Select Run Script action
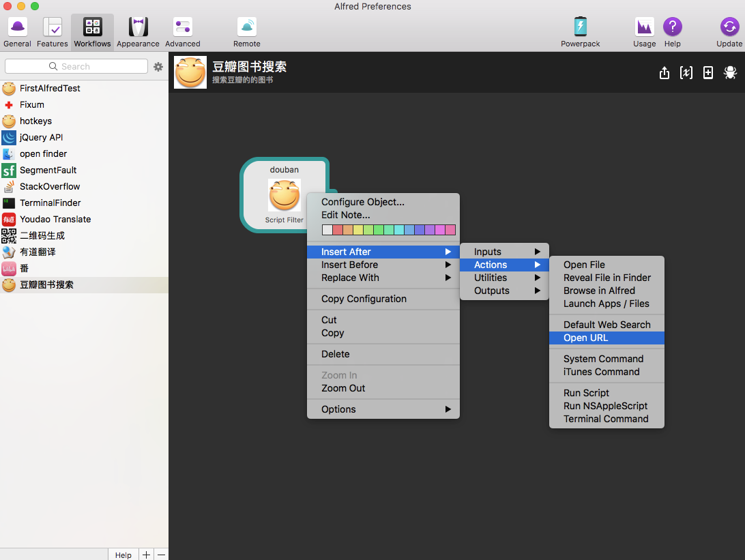 pyautogui.click(x=607, y=393)
